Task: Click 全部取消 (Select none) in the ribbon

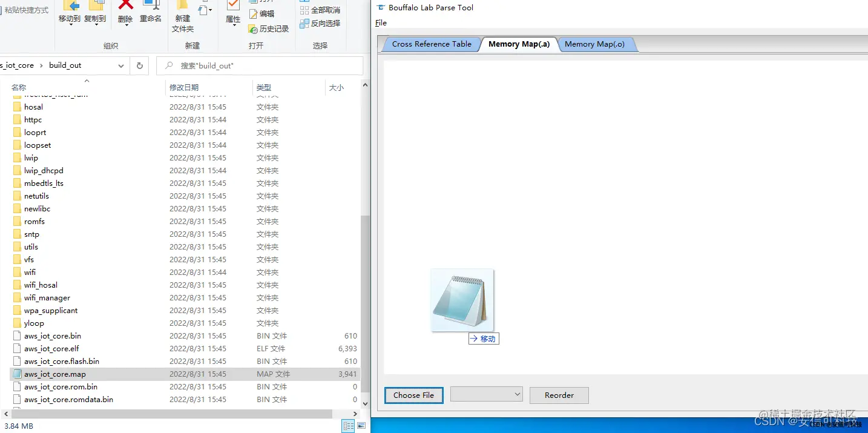Action: tap(320, 10)
